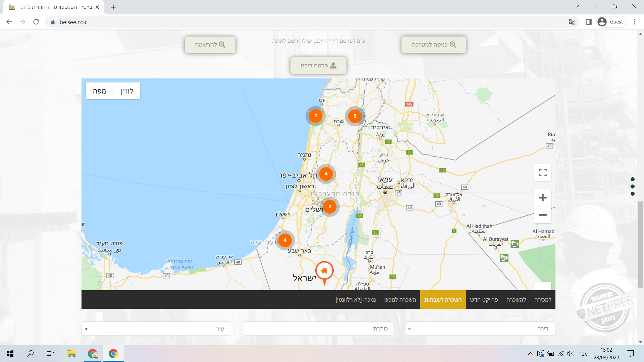Switch map to לוויין satellite view
The image size is (644, 362).
click(x=126, y=91)
